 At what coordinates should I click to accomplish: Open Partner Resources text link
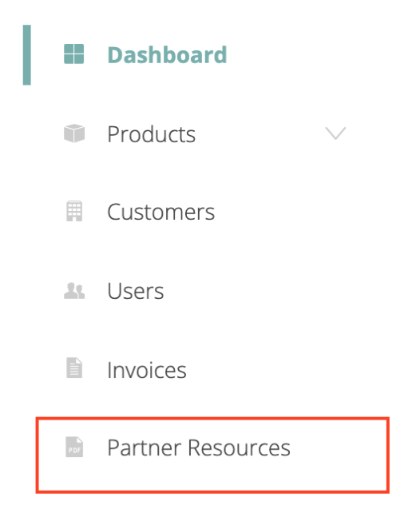click(x=199, y=447)
